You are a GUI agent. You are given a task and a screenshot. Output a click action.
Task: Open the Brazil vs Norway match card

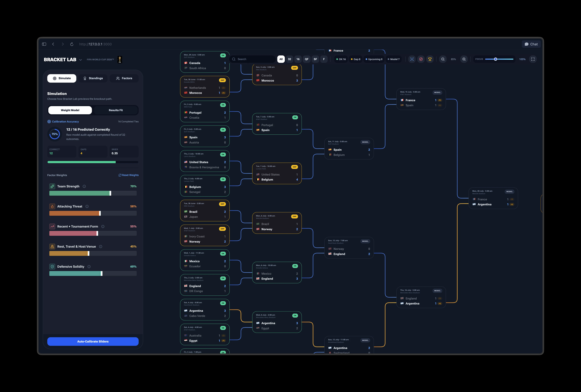click(277, 223)
